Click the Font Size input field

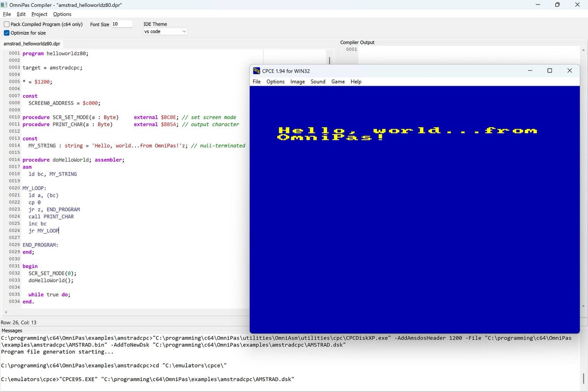tap(122, 24)
